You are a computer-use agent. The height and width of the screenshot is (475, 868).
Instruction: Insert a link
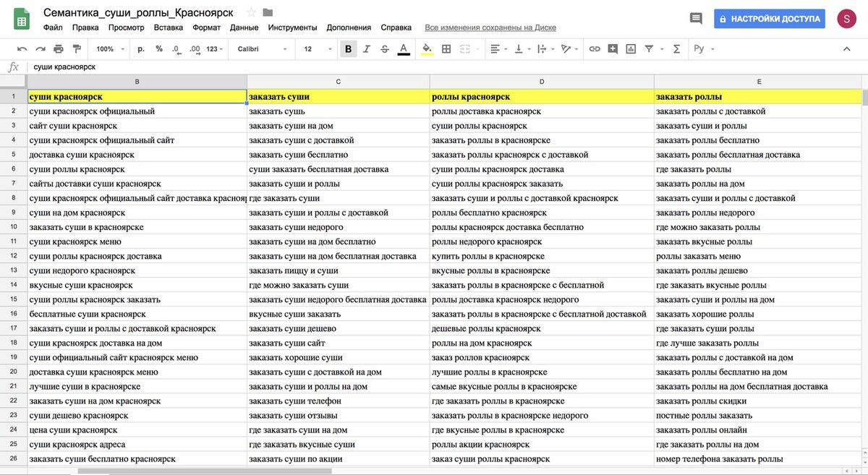(595, 49)
